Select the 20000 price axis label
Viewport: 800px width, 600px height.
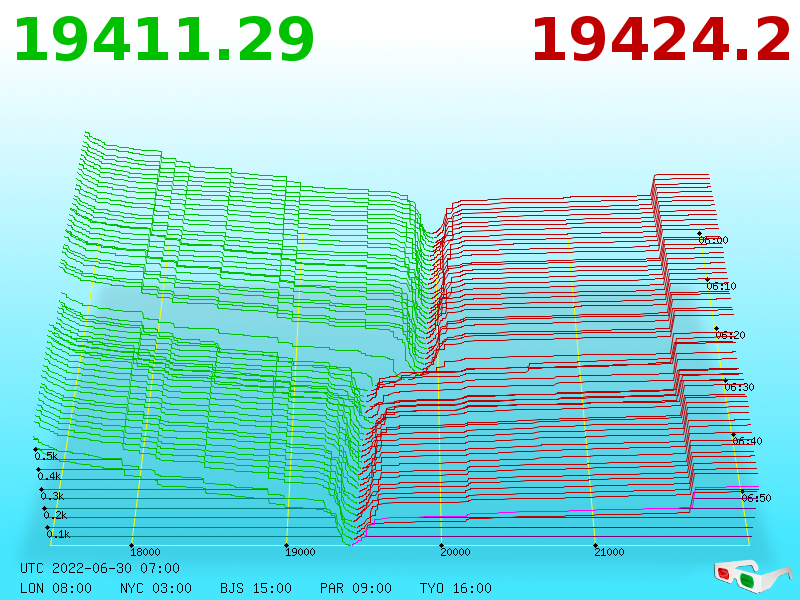click(x=455, y=552)
